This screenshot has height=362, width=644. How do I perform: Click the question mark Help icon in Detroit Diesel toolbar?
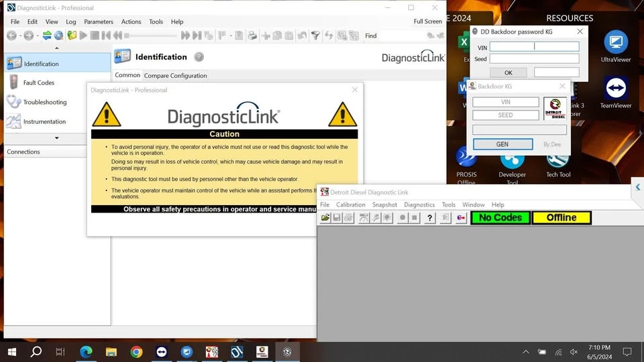429,218
